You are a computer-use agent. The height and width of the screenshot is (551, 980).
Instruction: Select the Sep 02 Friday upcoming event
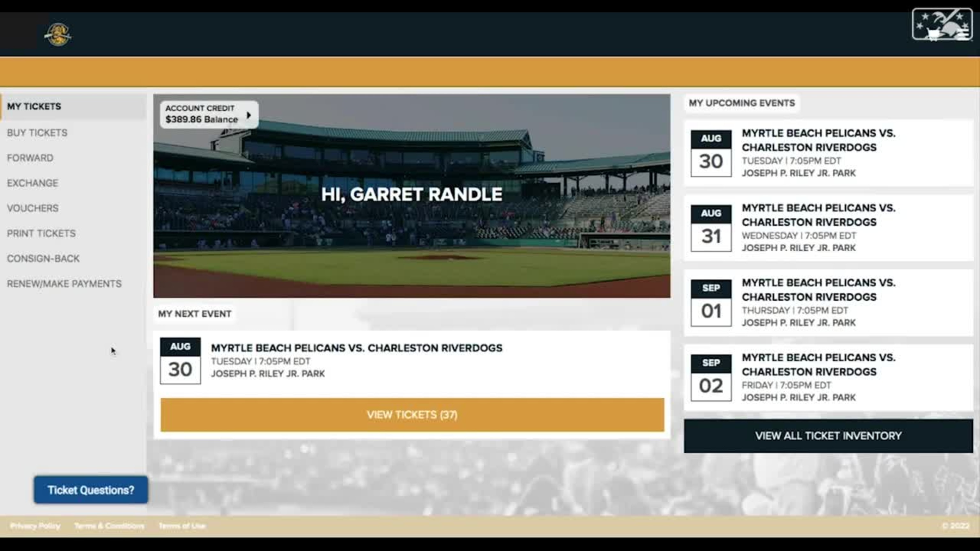pos(828,378)
